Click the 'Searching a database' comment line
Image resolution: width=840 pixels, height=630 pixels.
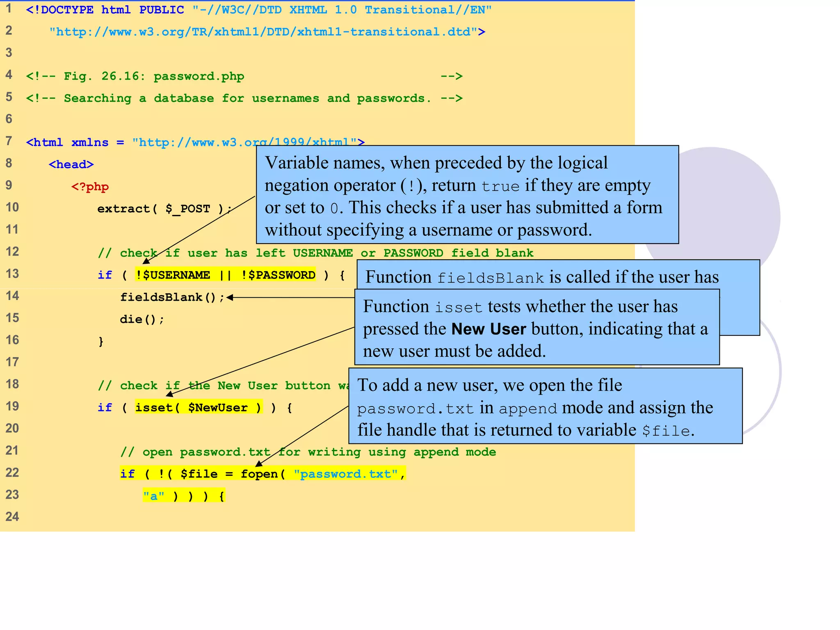(x=244, y=98)
